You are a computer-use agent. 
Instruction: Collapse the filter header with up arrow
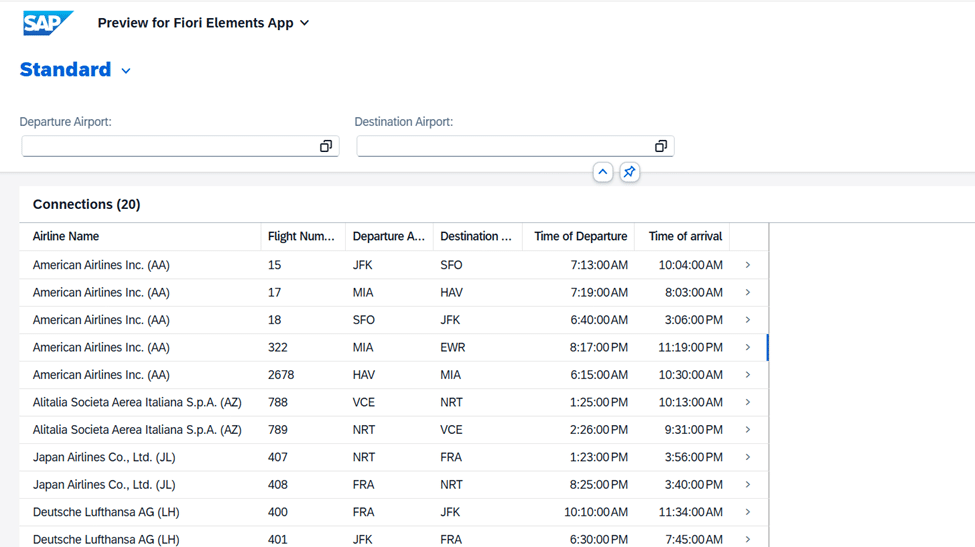pyautogui.click(x=603, y=172)
